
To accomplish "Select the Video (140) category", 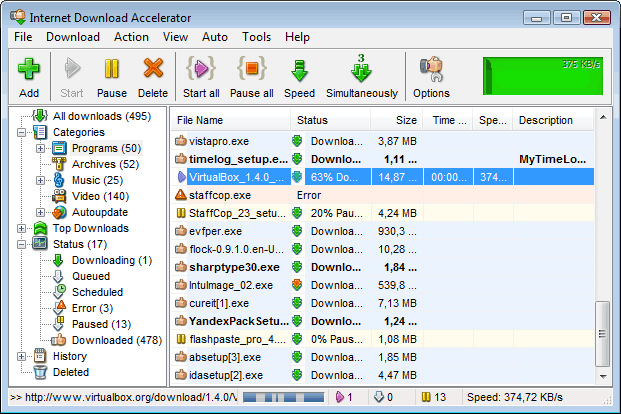I will coord(101,196).
